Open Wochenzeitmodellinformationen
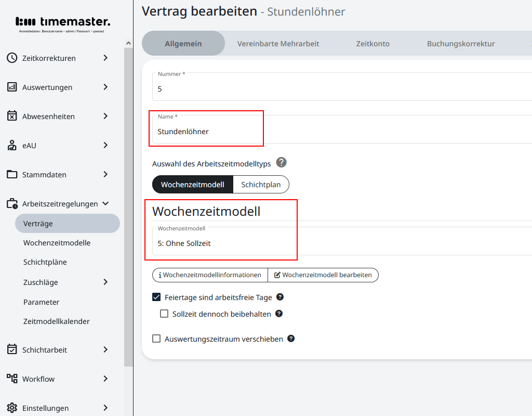Screen dimensions: 532x416 click(209, 275)
